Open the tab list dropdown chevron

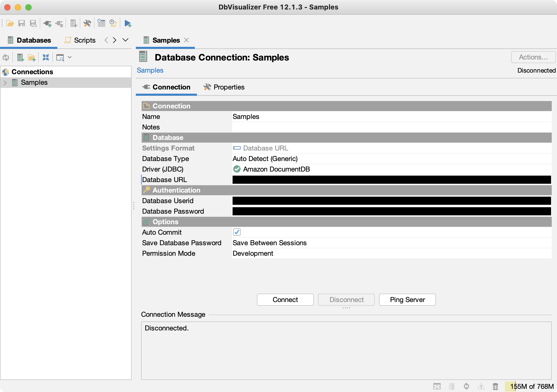(x=126, y=40)
